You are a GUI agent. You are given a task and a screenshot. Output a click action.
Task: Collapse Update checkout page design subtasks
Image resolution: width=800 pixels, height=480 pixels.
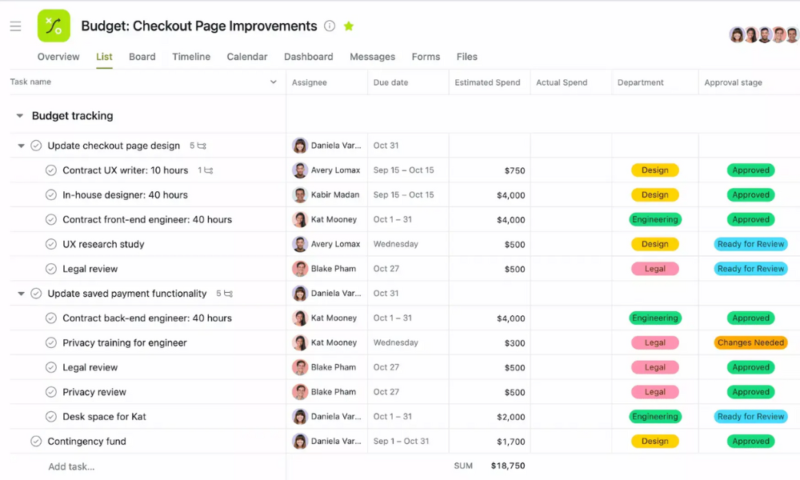21,146
